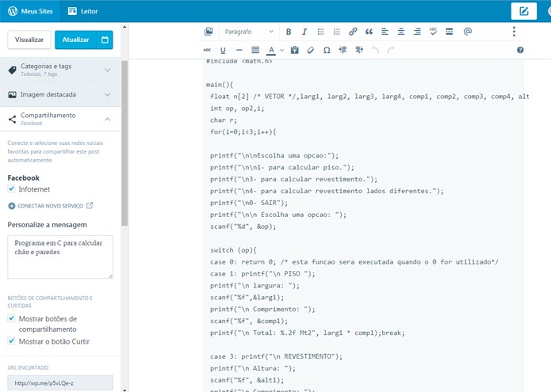The height and width of the screenshot is (392, 551).
Task: Click the write new post button
Action: (523, 11)
